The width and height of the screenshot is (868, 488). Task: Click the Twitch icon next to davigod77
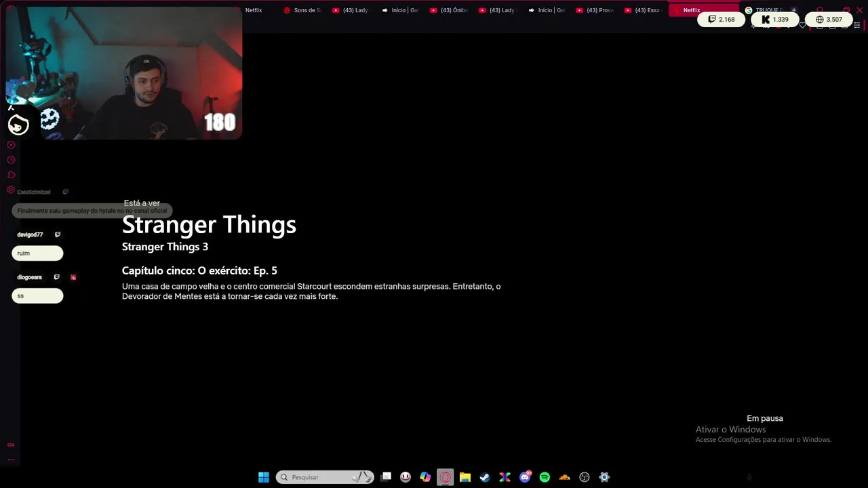(58, 235)
